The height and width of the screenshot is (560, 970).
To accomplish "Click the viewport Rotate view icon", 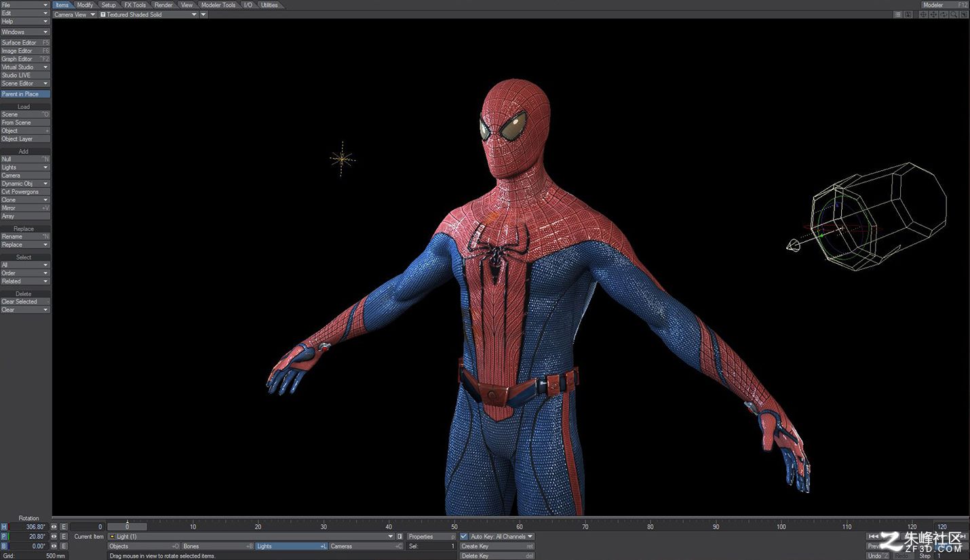I will (x=944, y=14).
